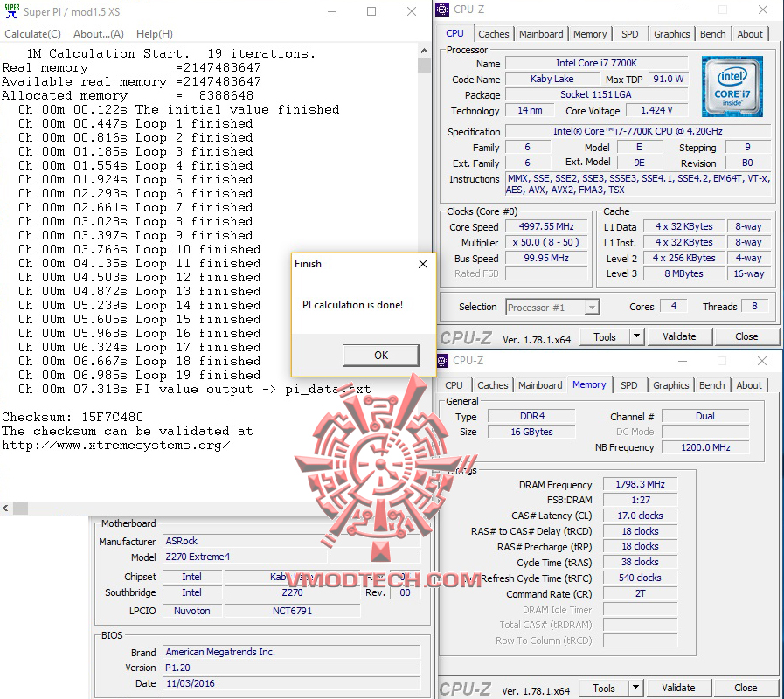The height and width of the screenshot is (699, 784).
Task: Open the Help menu in Super PI
Action: [154, 33]
